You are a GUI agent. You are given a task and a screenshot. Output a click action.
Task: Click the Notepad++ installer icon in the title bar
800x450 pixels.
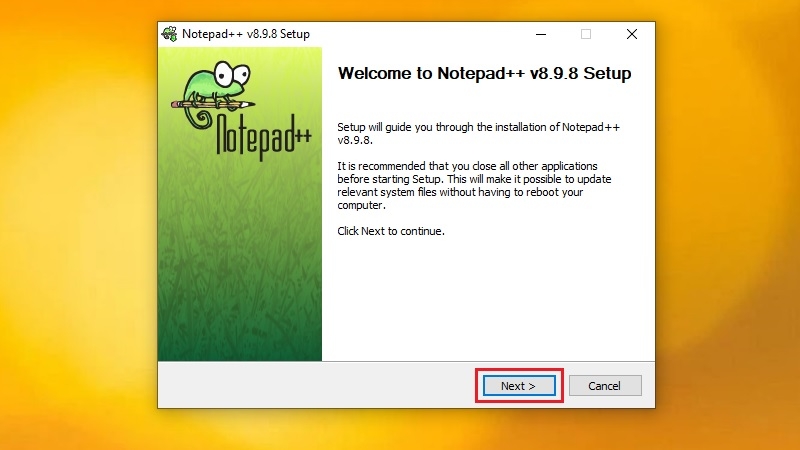click(x=169, y=34)
